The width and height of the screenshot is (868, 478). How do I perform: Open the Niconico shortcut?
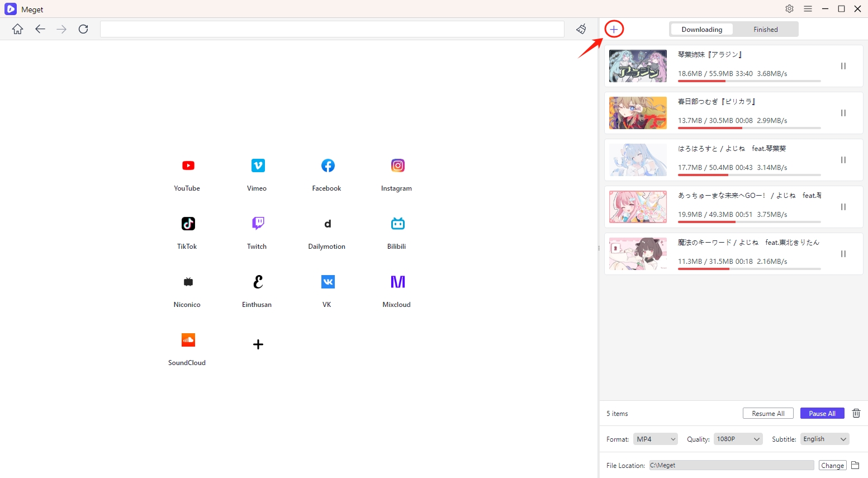[x=187, y=291]
